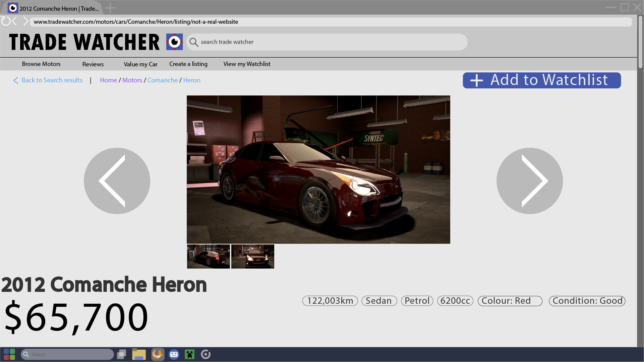
Task: Open file explorer folder in taskbar
Action: point(139,354)
